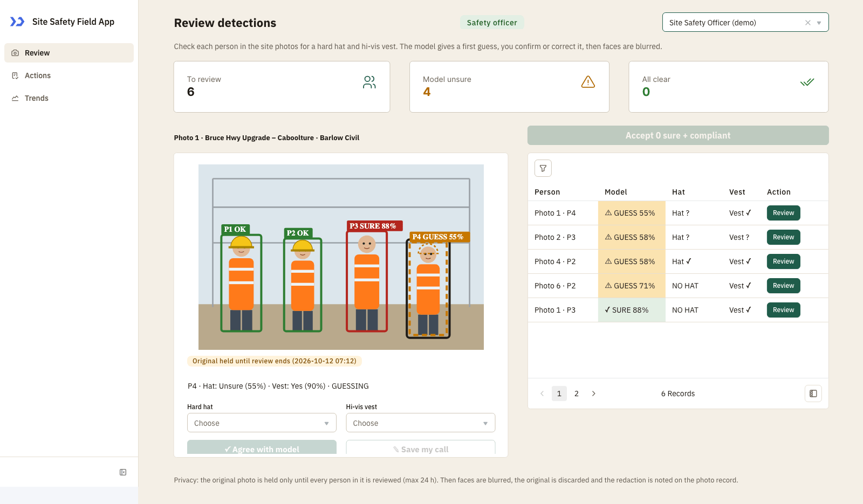
Task: Click NO HAT in Photo 6 · P2 row
Action: tap(685, 286)
